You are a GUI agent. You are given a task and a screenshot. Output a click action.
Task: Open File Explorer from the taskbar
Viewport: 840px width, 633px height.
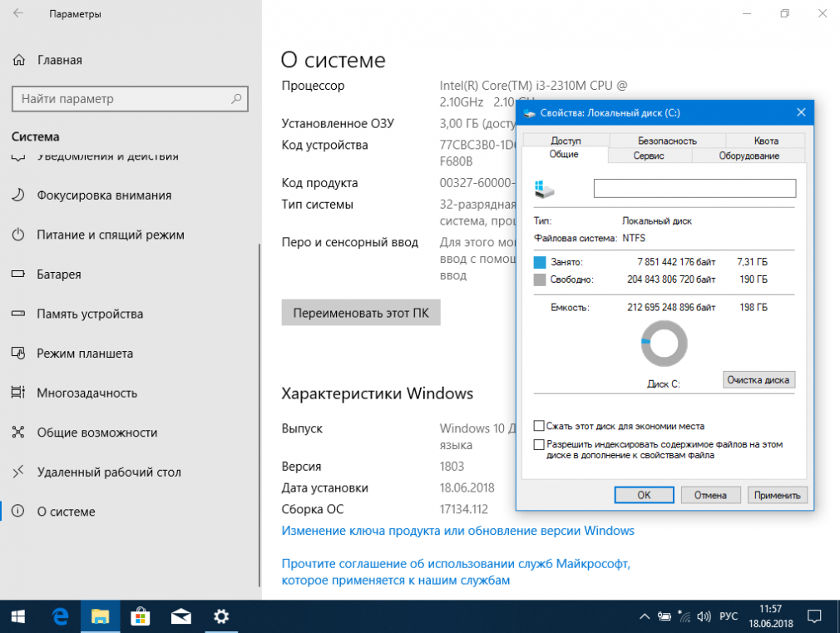click(x=100, y=617)
